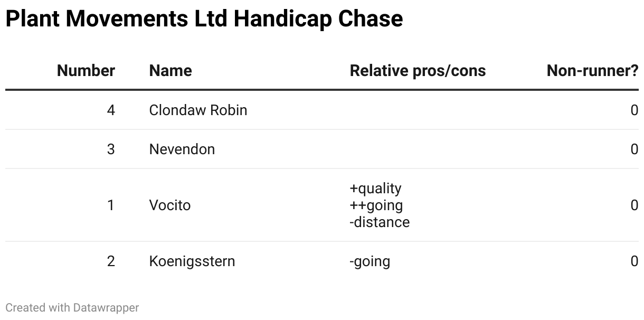Click number 2 in Koenigsstern row
Image resolution: width=644 pixels, height=320 pixels.
111,261
